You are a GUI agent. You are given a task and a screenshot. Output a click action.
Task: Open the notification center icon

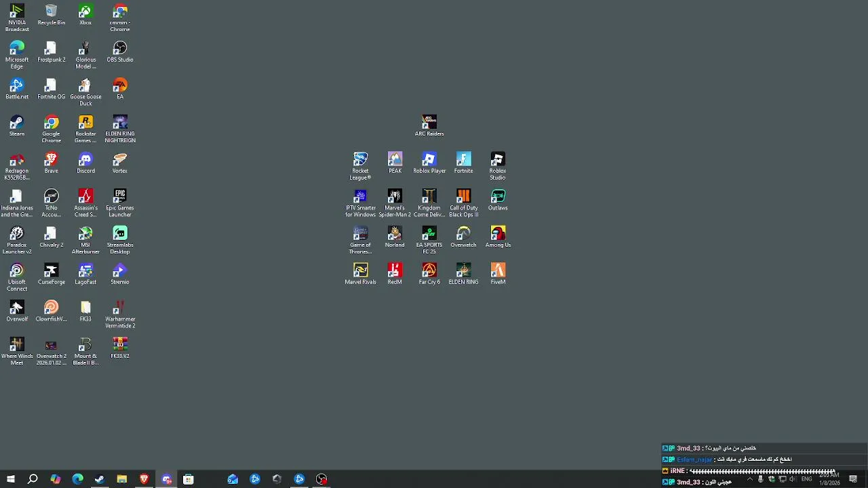(853, 479)
